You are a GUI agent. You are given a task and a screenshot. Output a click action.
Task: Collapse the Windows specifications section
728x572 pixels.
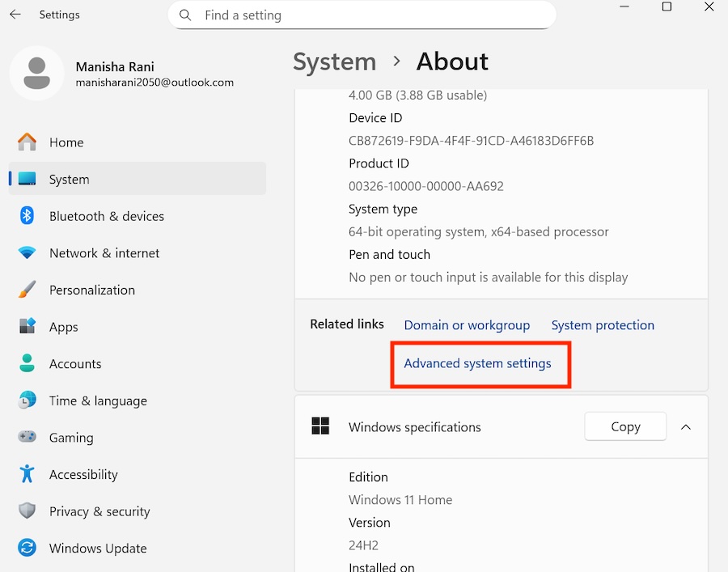685,426
